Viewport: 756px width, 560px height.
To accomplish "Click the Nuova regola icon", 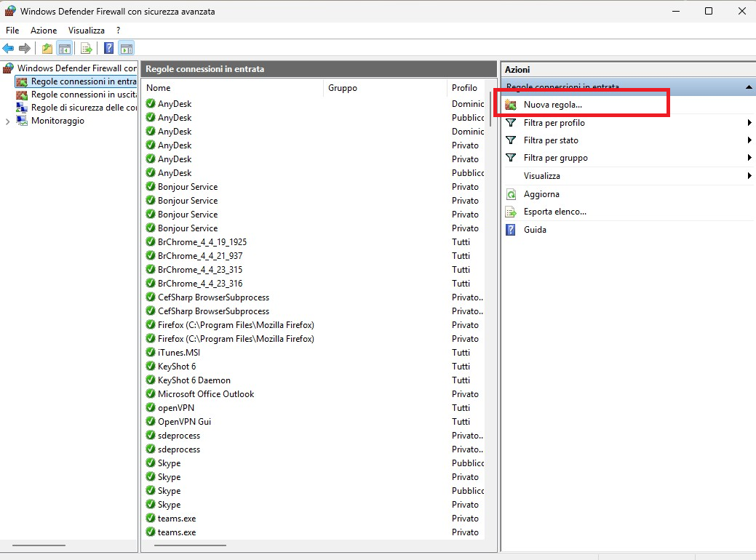I will click(511, 105).
